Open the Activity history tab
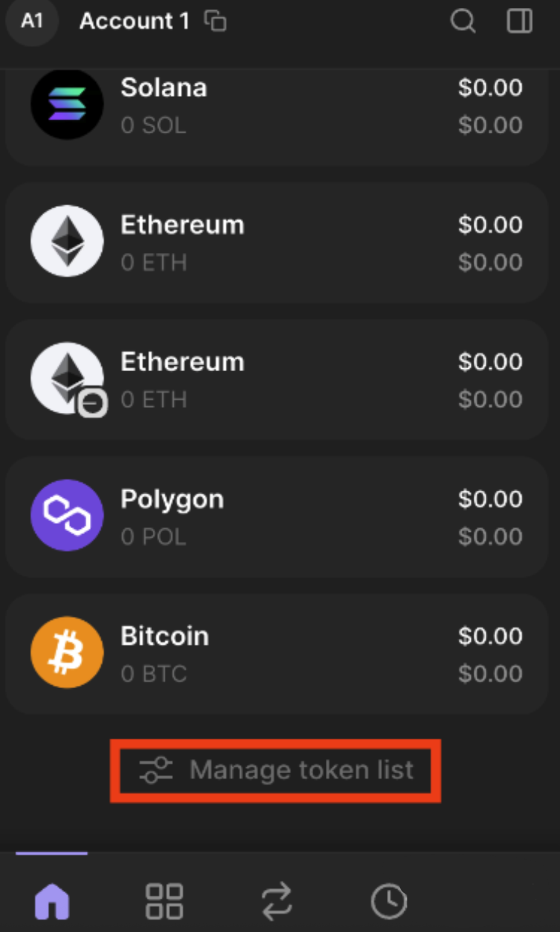The height and width of the screenshot is (932, 560). [x=389, y=902]
